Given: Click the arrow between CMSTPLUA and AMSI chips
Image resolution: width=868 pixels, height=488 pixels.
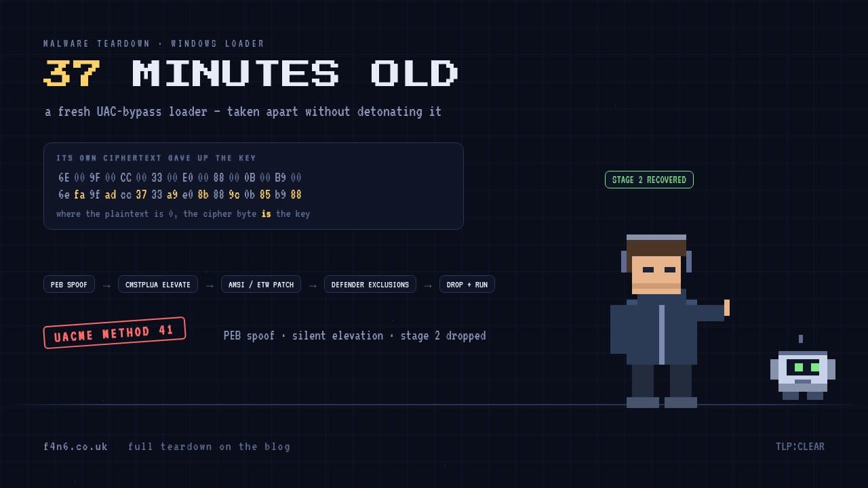Looking at the screenshot, I should coord(210,285).
